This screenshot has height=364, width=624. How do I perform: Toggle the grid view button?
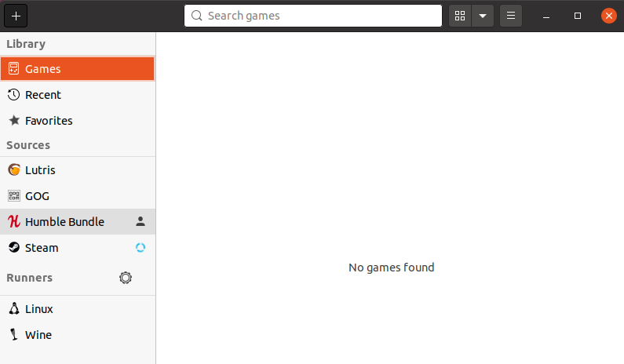point(460,16)
